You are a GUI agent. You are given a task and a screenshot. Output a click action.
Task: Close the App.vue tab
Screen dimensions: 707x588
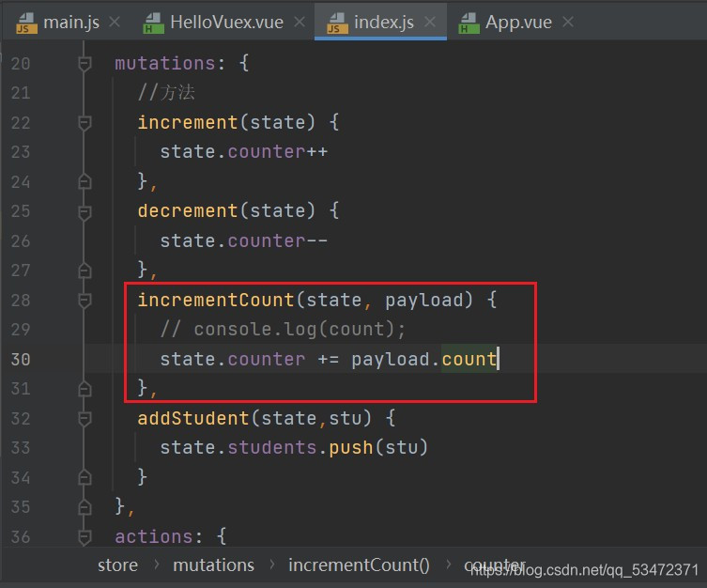[x=568, y=22]
